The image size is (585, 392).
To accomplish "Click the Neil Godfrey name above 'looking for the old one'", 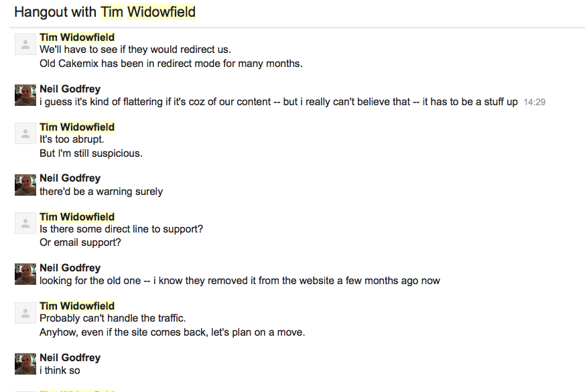I will [70, 268].
